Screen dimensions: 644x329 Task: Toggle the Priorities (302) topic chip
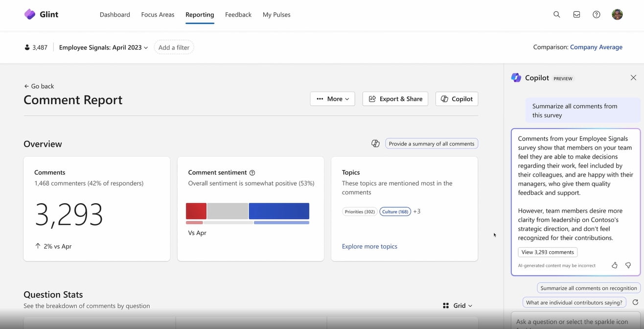pos(360,211)
